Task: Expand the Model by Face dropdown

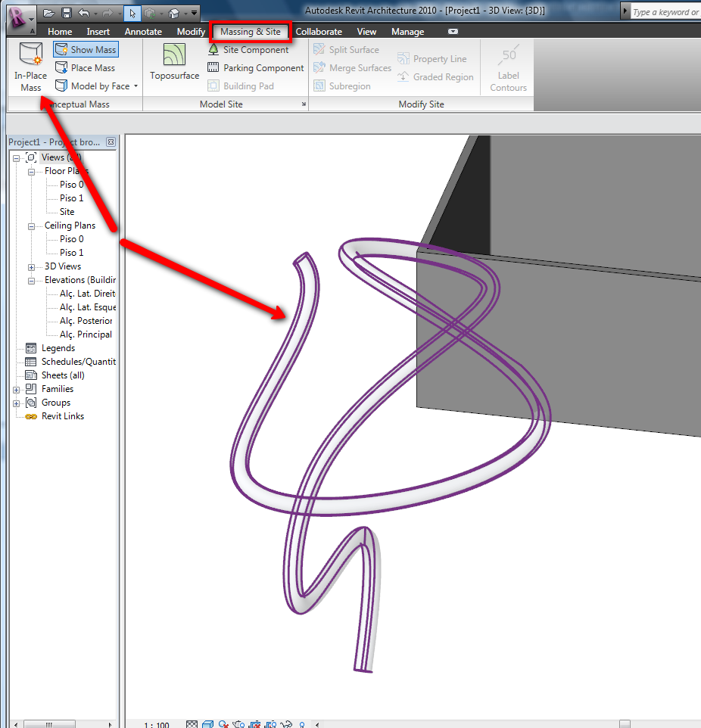Action: pos(134,86)
